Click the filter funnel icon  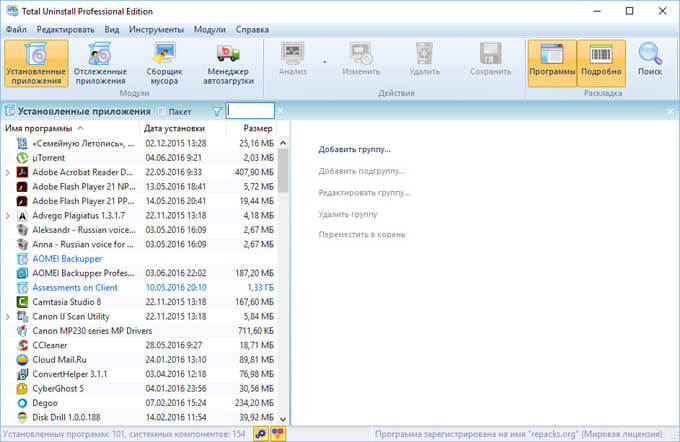[217, 112]
